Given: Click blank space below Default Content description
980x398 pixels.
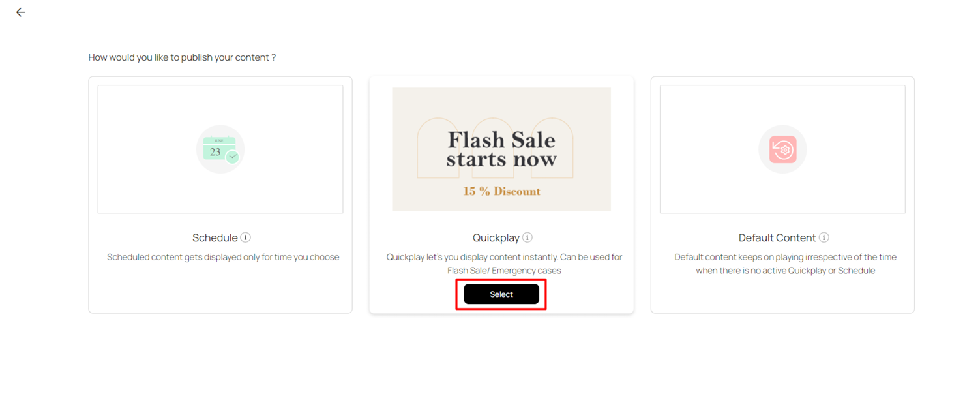Looking at the screenshot, I should 782,295.
